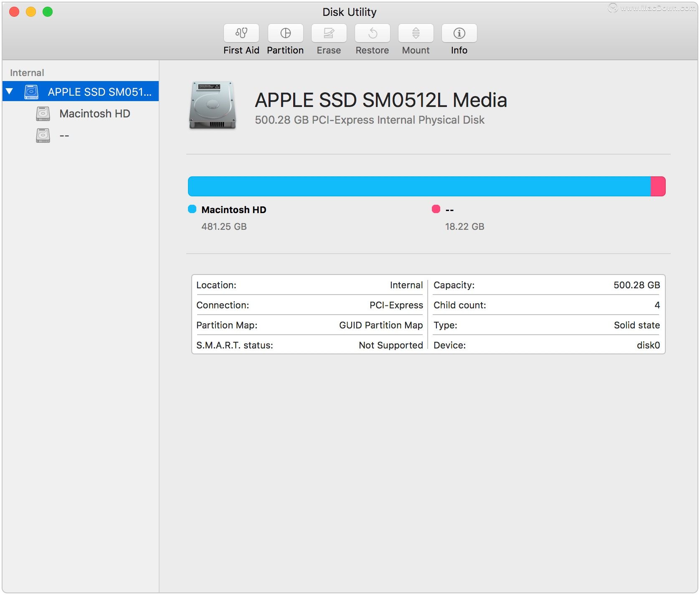Click the large hard drive image in header
This screenshot has width=700, height=595.
[x=213, y=105]
